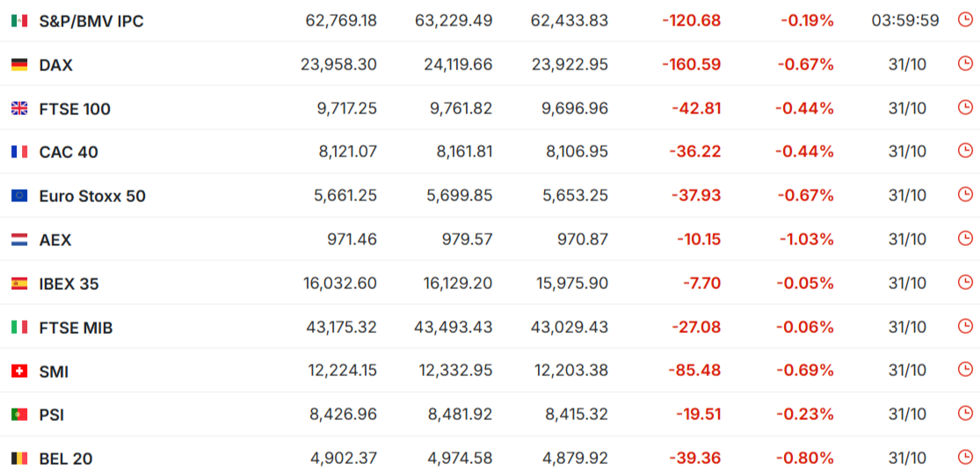Image resolution: width=980 pixels, height=471 pixels.
Task: Open the FTSE 100 index link
Action: pyautogui.click(x=75, y=109)
